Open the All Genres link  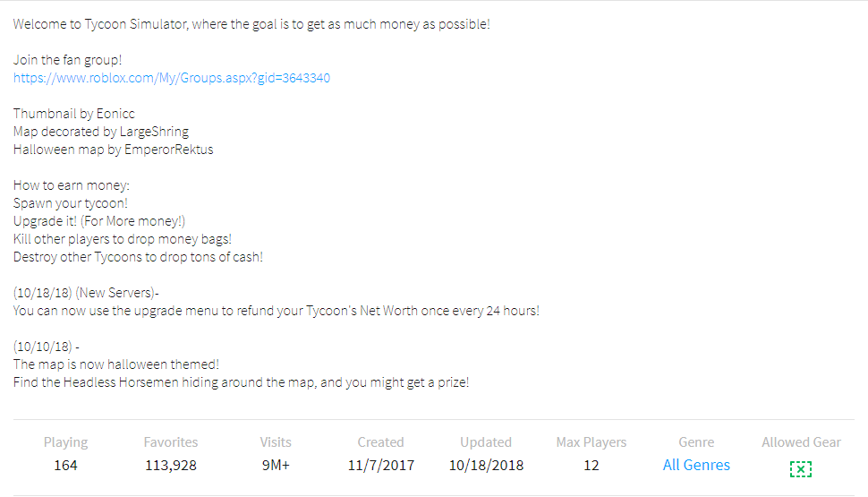coord(696,466)
